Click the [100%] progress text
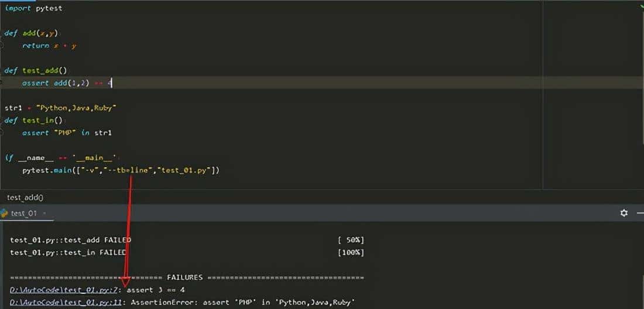The width and height of the screenshot is (644, 309). click(x=351, y=252)
